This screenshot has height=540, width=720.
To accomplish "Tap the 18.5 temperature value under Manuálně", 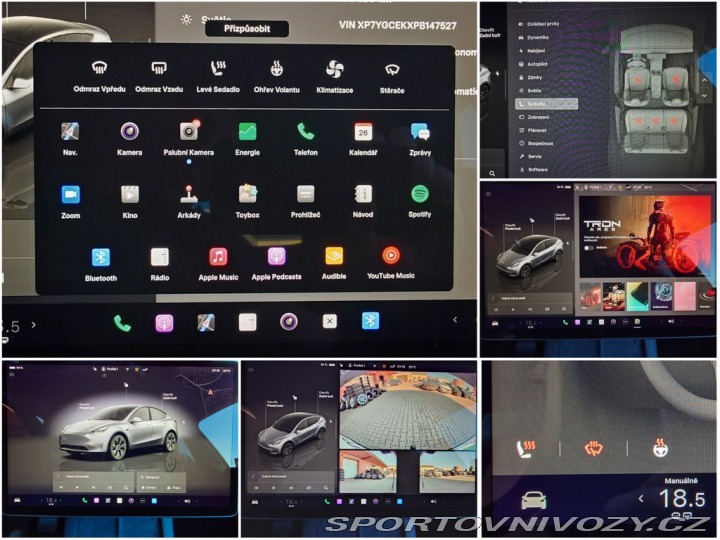I will 681,499.
